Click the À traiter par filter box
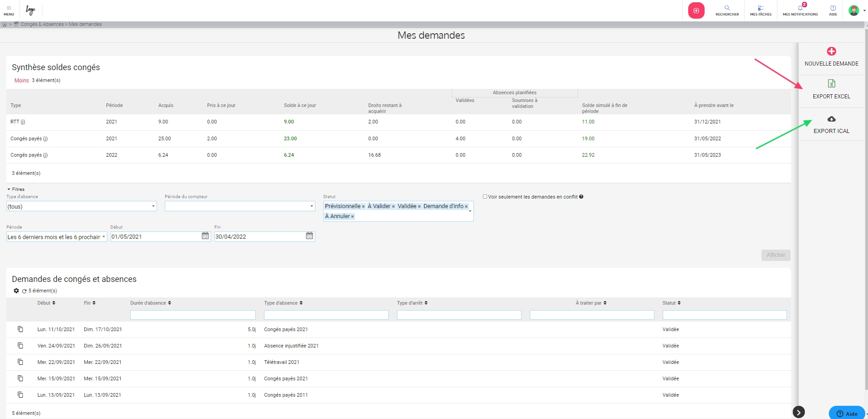 (x=592, y=315)
